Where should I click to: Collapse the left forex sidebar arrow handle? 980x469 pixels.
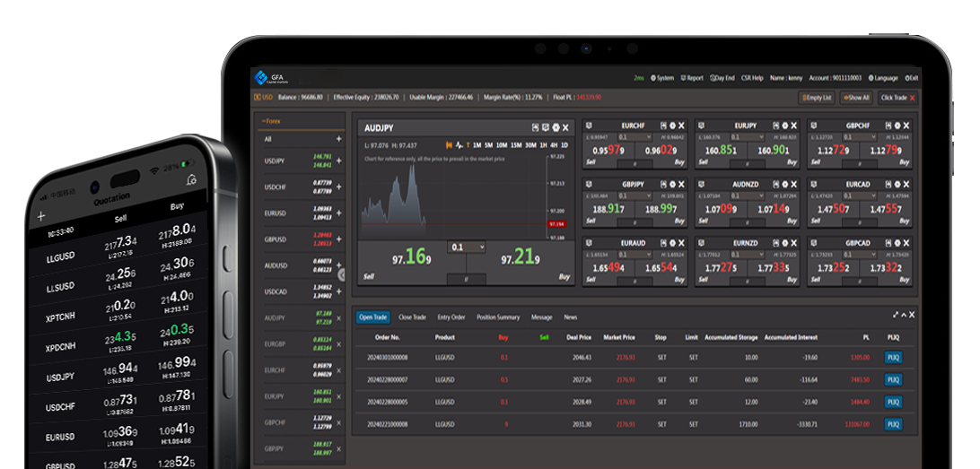pos(341,274)
